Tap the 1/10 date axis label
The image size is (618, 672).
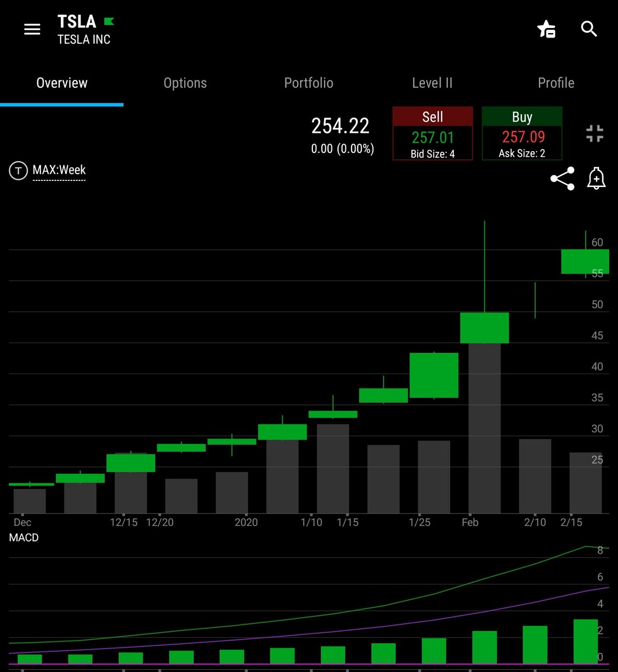[311, 522]
